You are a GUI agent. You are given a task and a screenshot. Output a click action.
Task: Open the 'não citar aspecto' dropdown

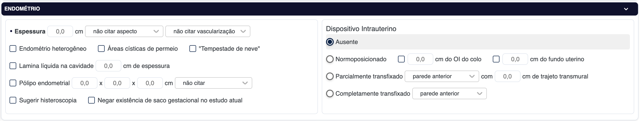click(124, 31)
